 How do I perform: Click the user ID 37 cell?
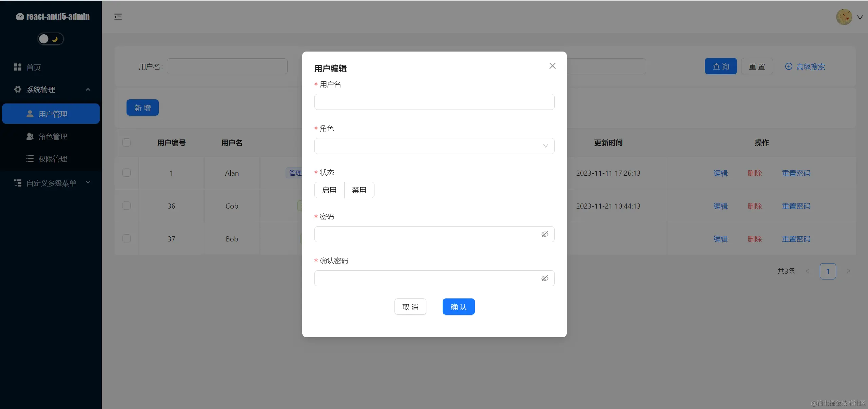click(171, 239)
